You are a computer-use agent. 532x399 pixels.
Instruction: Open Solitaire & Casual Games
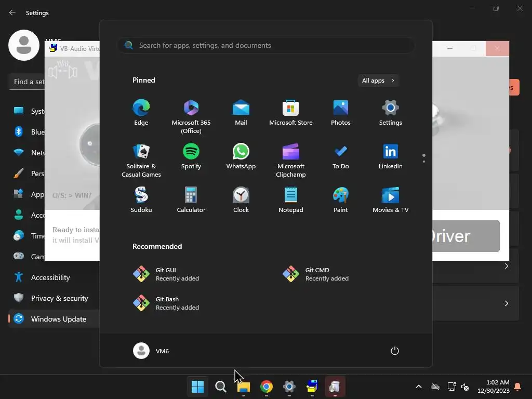pos(141,161)
